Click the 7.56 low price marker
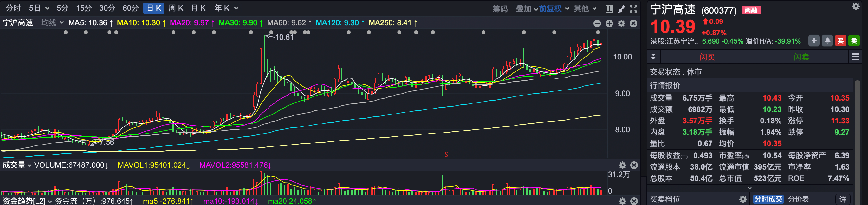The width and height of the screenshot is (868, 205). click(x=107, y=142)
